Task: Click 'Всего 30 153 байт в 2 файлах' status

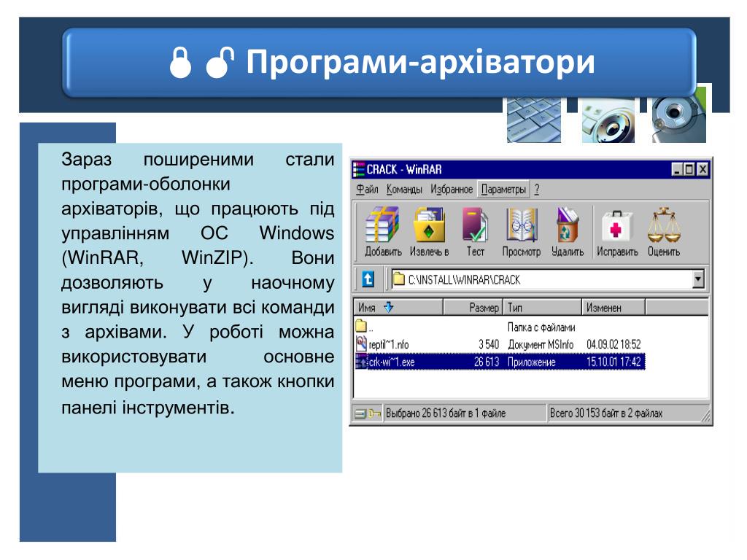Action: [x=606, y=413]
